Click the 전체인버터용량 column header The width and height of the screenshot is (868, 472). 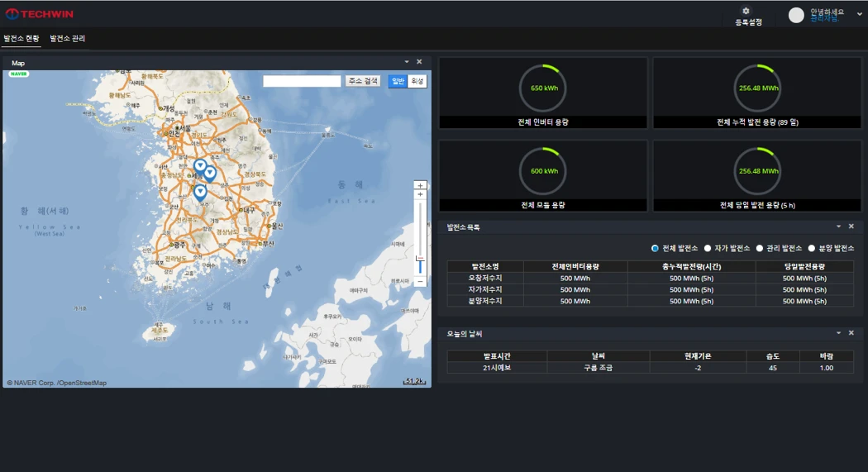tap(575, 267)
